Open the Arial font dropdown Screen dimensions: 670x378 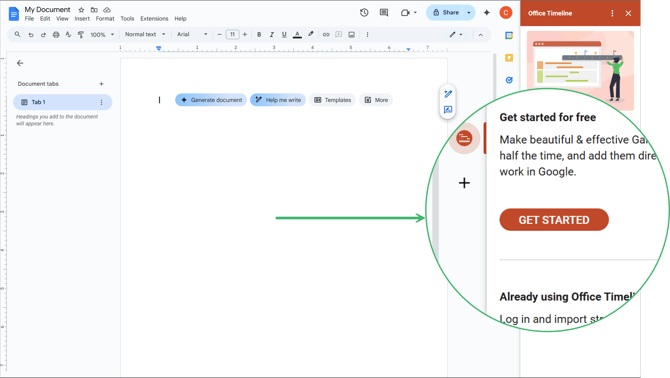[192, 34]
